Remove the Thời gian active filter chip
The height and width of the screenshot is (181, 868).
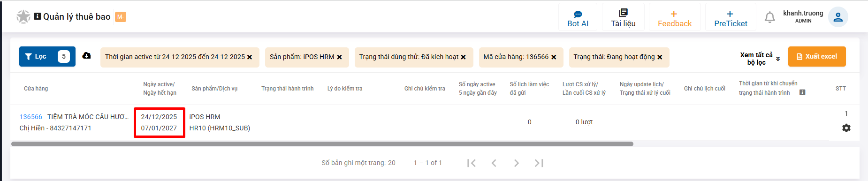pyautogui.click(x=250, y=57)
